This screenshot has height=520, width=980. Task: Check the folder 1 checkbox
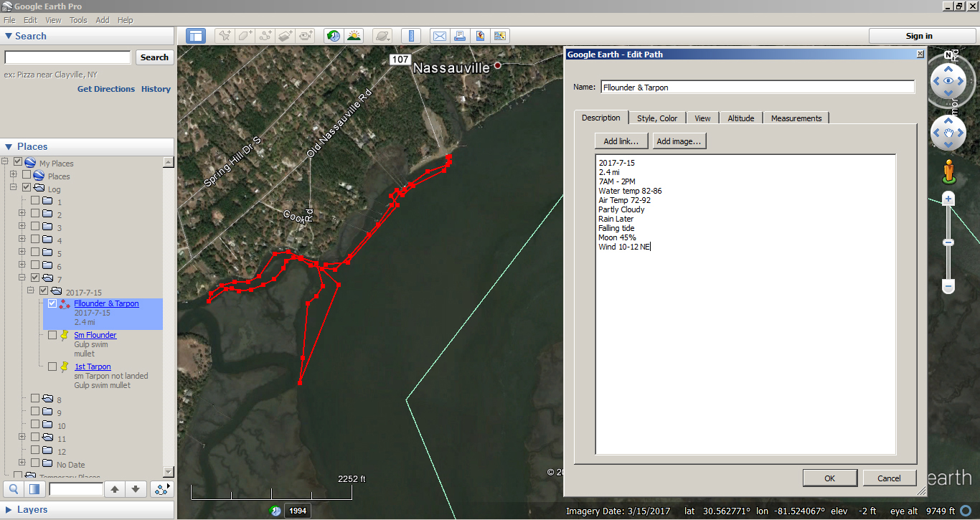(35, 201)
